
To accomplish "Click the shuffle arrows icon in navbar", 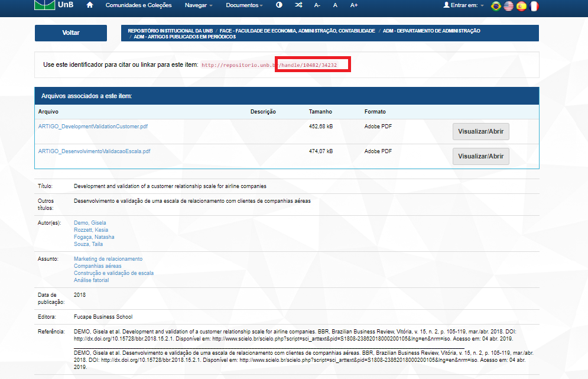I will [x=298, y=5].
